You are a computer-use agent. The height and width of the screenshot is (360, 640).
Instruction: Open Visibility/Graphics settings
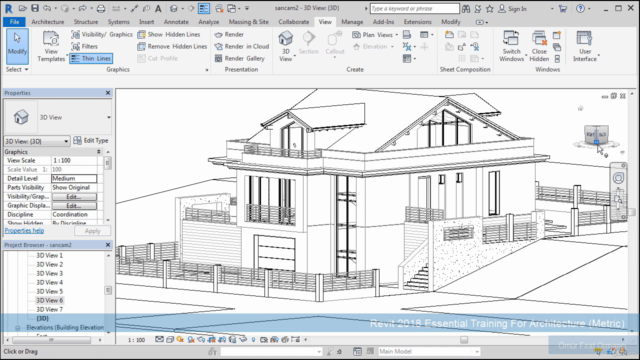102,35
